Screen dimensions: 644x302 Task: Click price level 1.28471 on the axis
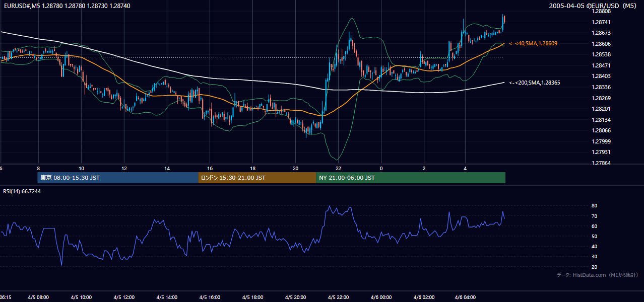[601, 65]
